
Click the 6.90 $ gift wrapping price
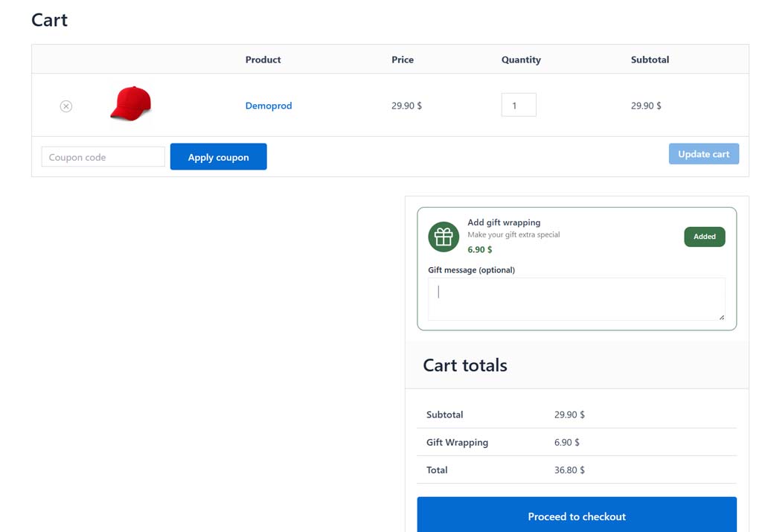pyautogui.click(x=479, y=249)
